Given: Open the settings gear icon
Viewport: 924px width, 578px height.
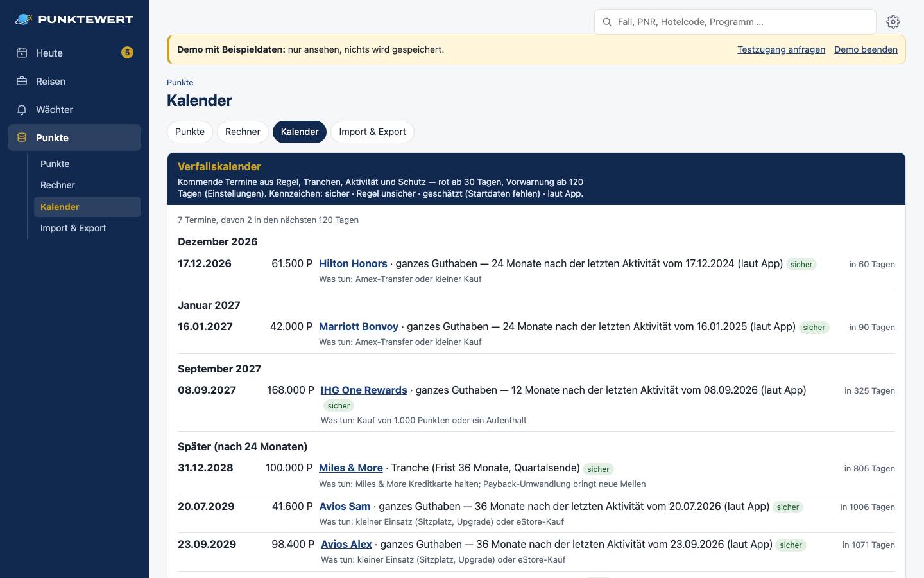Looking at the screenshot, I should point(893,22).
